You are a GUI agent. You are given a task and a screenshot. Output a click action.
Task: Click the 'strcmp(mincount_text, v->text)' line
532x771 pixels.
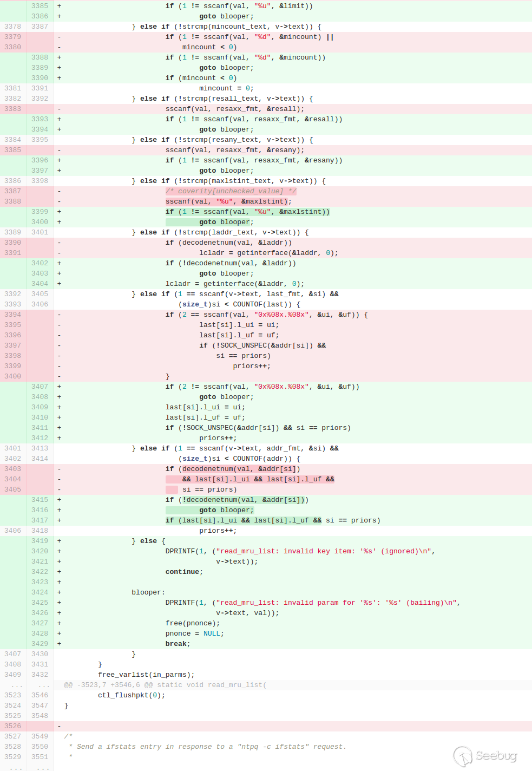[x=226, y=27]
